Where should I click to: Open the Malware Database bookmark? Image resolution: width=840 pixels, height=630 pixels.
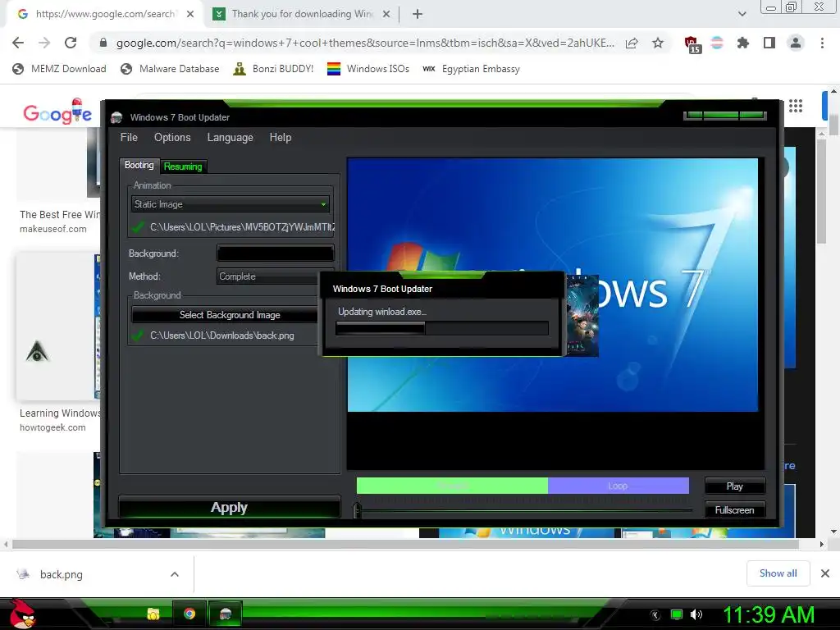pyautogui.click(x=171, y=69)
